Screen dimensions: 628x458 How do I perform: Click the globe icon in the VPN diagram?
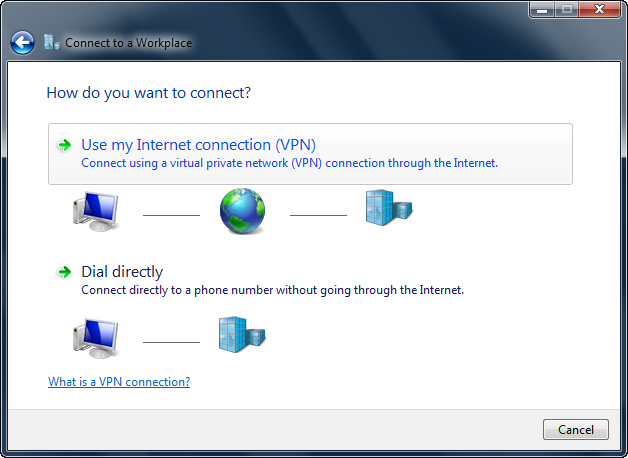pos(243,211)
